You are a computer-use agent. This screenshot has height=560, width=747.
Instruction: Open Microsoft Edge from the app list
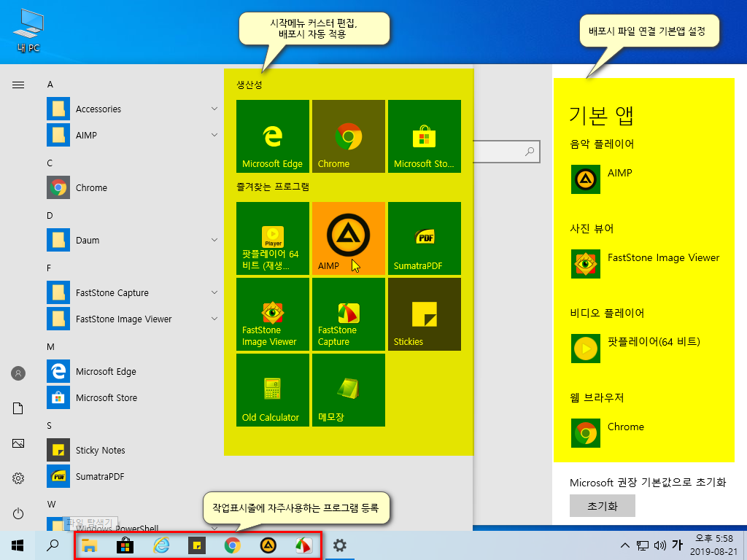pos(133,371)
